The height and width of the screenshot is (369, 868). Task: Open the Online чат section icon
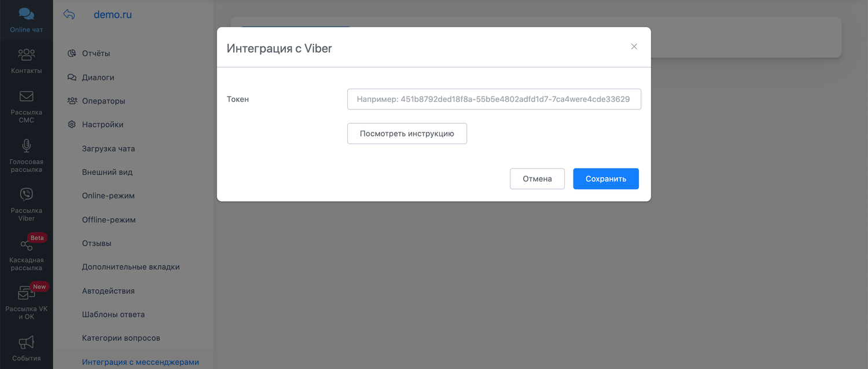[x=27, y=14]
